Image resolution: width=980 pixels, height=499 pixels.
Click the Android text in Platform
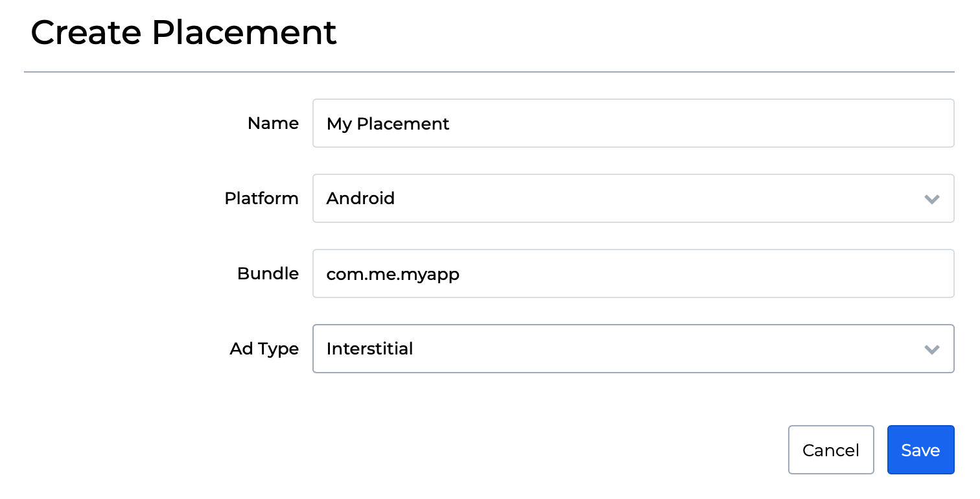(x=360, y=198)
